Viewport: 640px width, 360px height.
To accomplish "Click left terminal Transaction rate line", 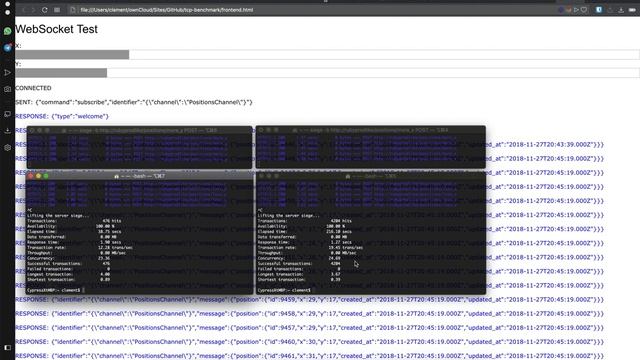I will point(80,248).
